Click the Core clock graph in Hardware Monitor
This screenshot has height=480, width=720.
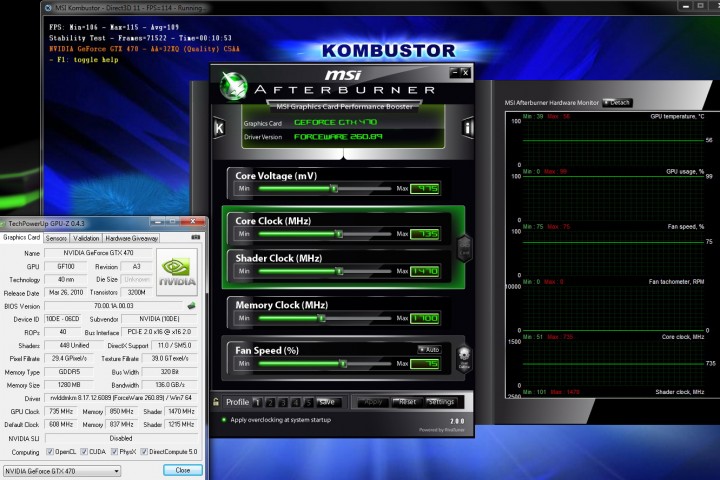click(614, 361)
